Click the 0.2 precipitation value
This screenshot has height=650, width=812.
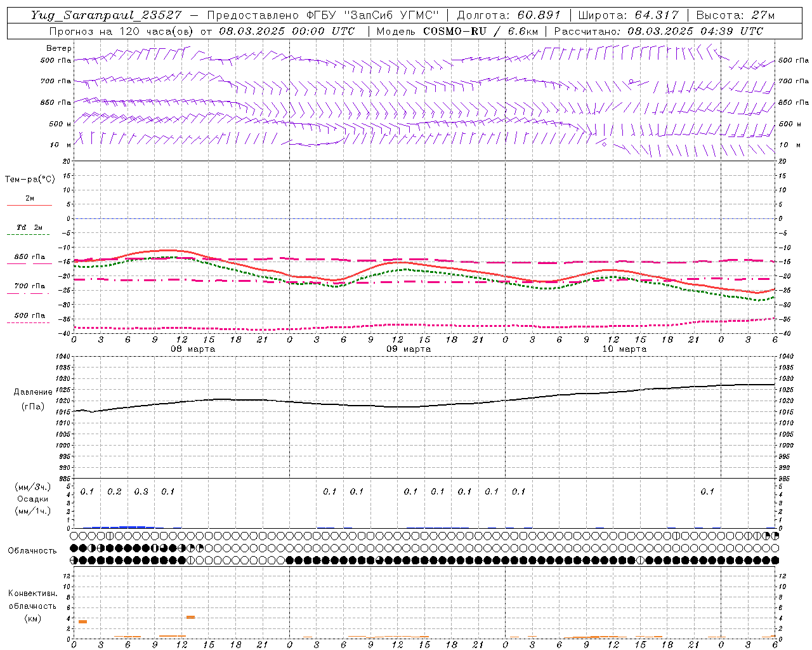[x=114, y=491]
